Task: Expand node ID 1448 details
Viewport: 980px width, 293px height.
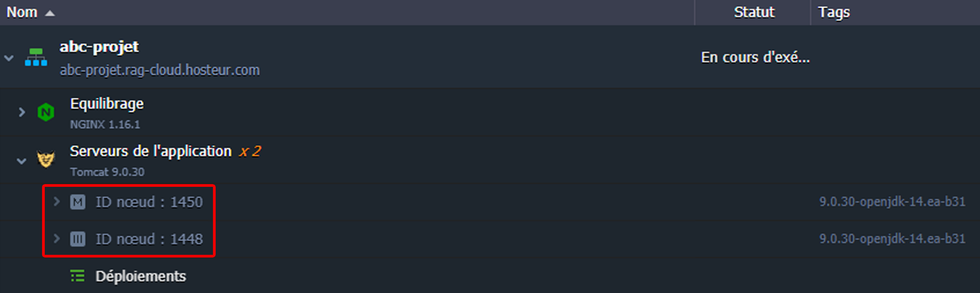Action: tap(56, 238)
